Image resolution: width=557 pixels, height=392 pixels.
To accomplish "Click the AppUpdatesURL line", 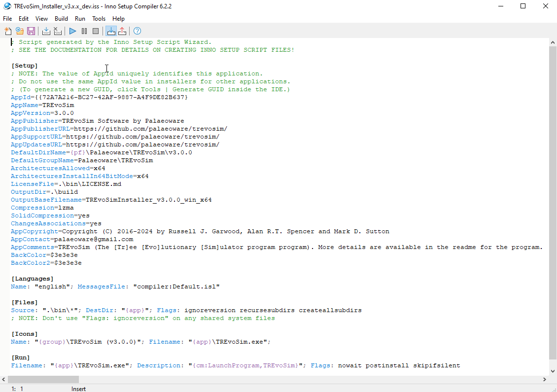I will [115, 144].
